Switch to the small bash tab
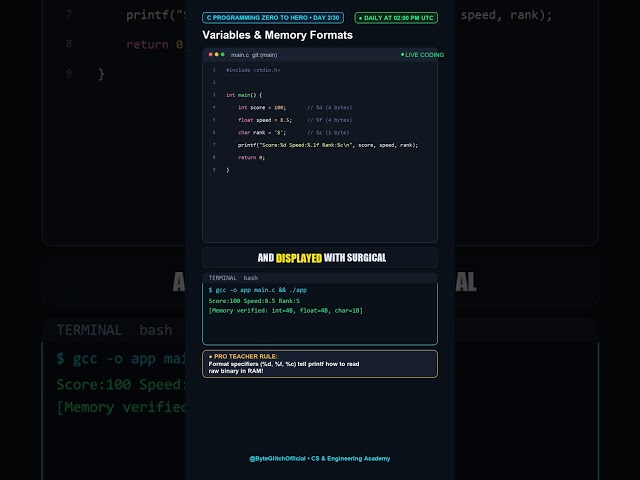Viewport: 640px width, 480px height. point(251,278)
